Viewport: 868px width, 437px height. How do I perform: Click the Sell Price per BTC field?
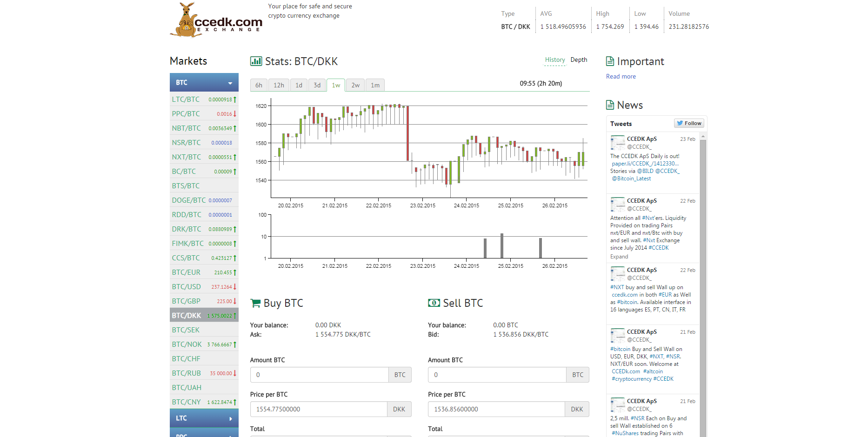496,409
